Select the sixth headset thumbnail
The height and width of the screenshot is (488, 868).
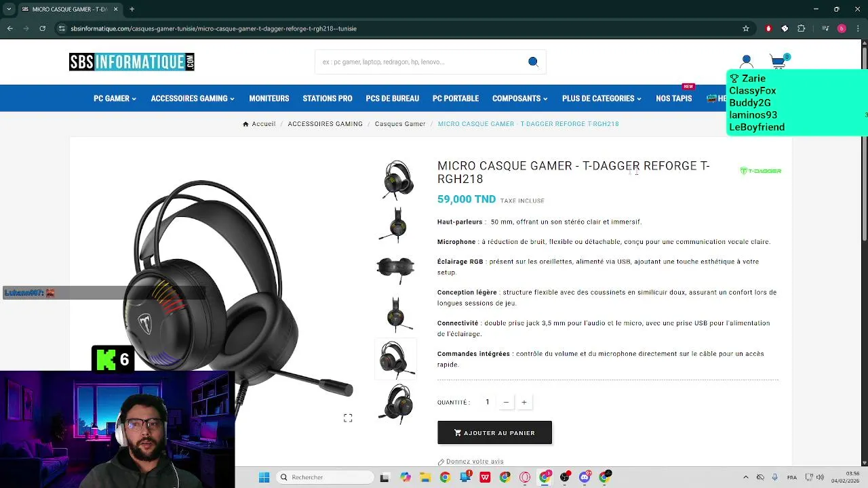coord(396,404)
